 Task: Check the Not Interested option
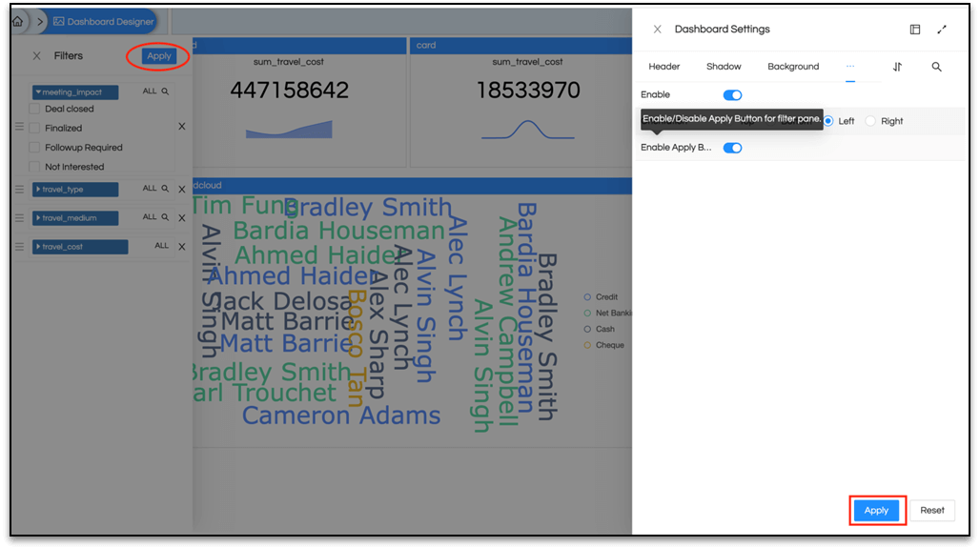coord(35,167)
